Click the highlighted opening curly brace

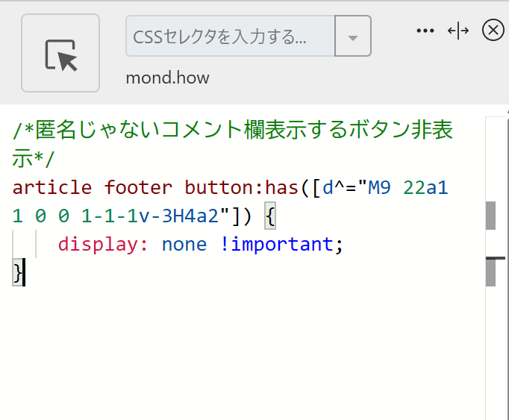point(270,216)
